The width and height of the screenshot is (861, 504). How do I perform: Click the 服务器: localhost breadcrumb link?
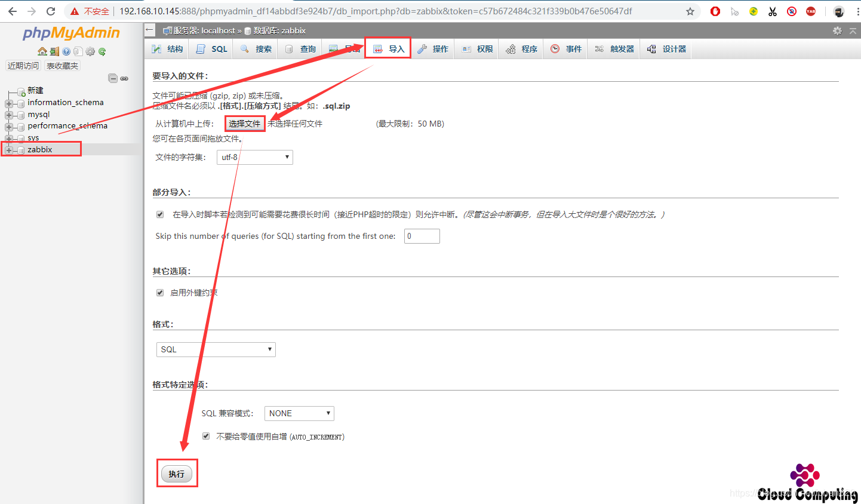click(x=204, y=30)
